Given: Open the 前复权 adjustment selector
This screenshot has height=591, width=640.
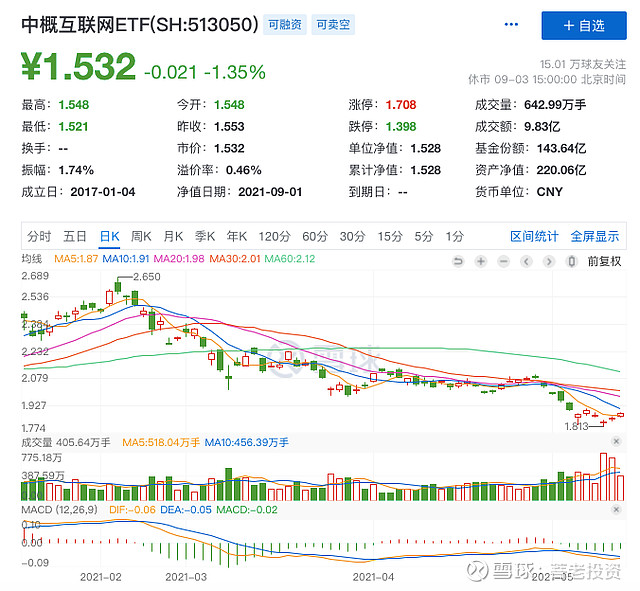Looking at the screenshot, I should [x=604, y=261].
